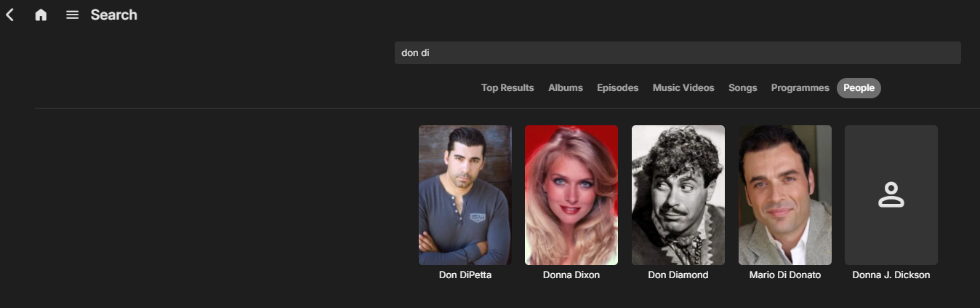Viewport: 980px width, 308px height.
Task: Switch to the Programmes tab
Action: click(800, 87)
